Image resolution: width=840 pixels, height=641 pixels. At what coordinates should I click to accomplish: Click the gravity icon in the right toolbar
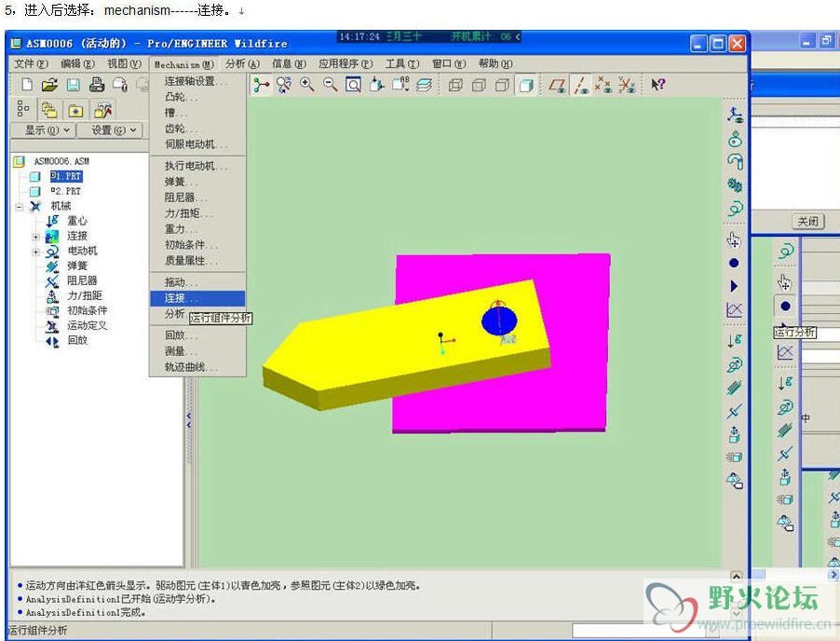point(735,340)
